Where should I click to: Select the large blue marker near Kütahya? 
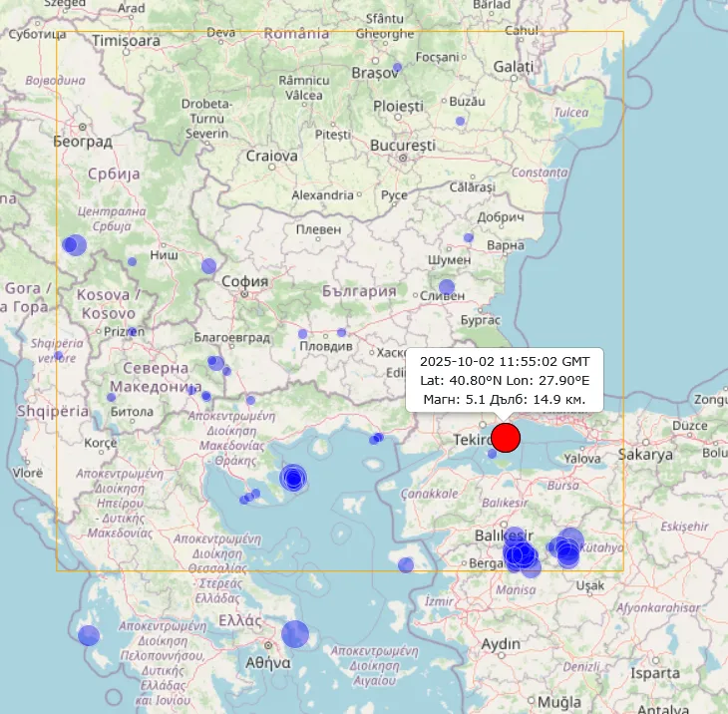pyautogui.click(x=569, y=541)
